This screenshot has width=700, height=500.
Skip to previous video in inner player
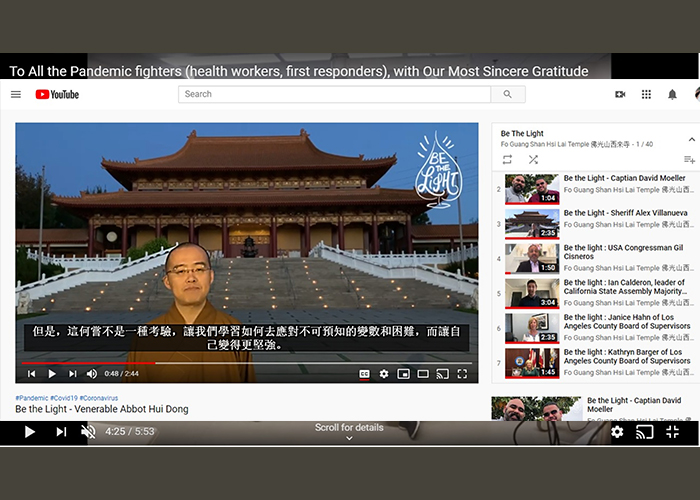click(x=31, y=374)
